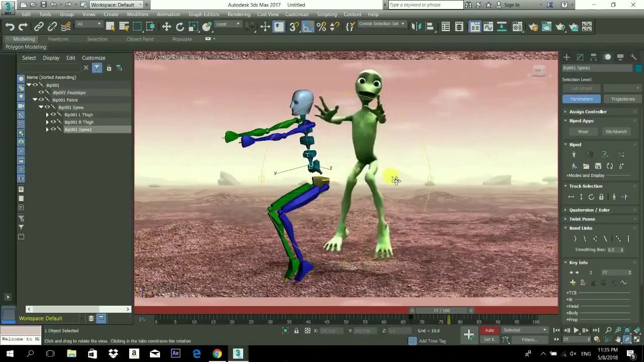Image resolution: width=644 pixels, height=362 pixels.
Task: Click Body Horizontal in Track Selection
Action: click(x=571, y=197)
